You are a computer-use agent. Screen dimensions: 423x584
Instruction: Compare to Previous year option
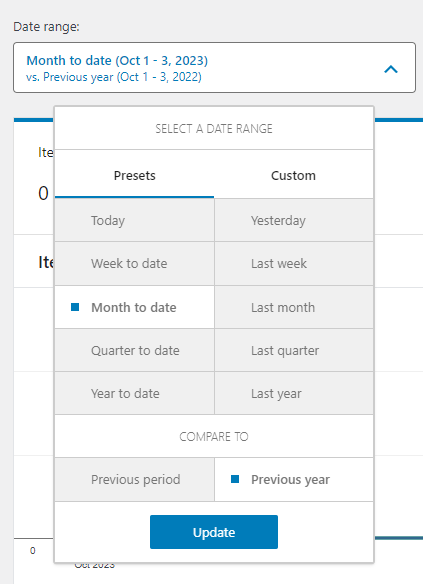[294, 479]
